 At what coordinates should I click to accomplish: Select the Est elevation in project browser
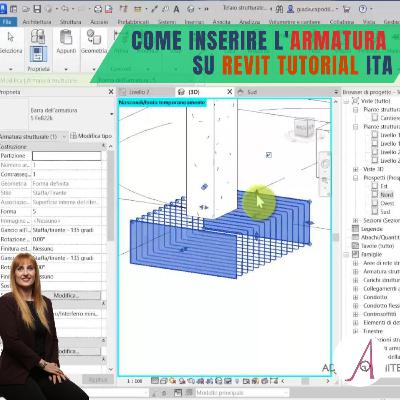pos(384,186)
